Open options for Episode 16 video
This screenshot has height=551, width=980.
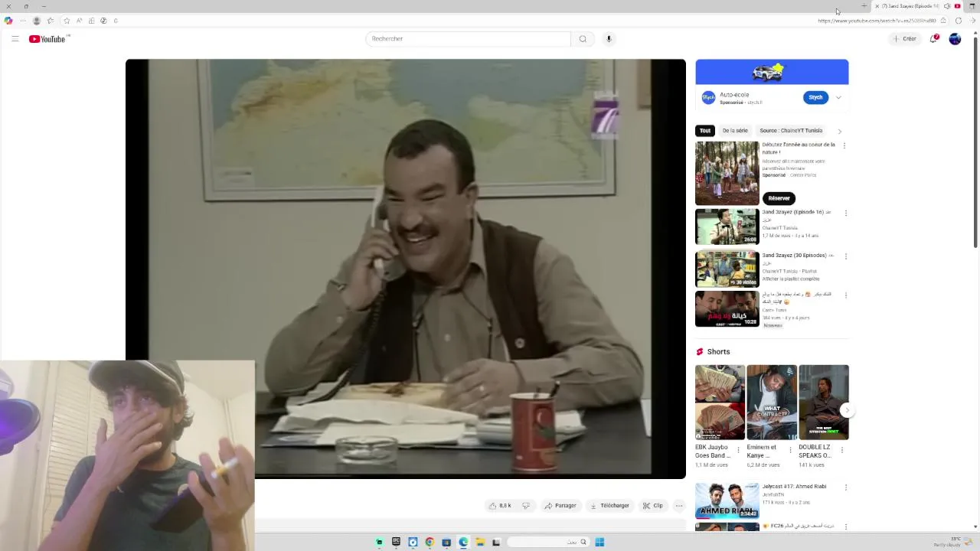click(x=845, y=213)
